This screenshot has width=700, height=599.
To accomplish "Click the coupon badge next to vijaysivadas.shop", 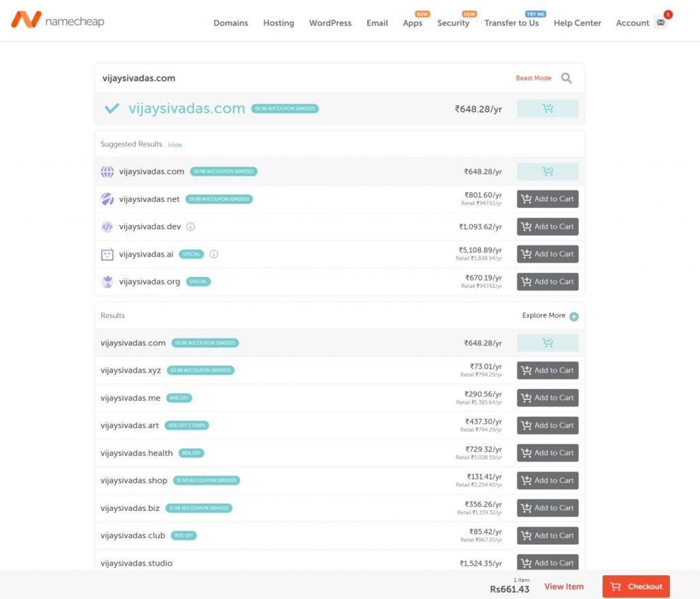I will (206, 481).
